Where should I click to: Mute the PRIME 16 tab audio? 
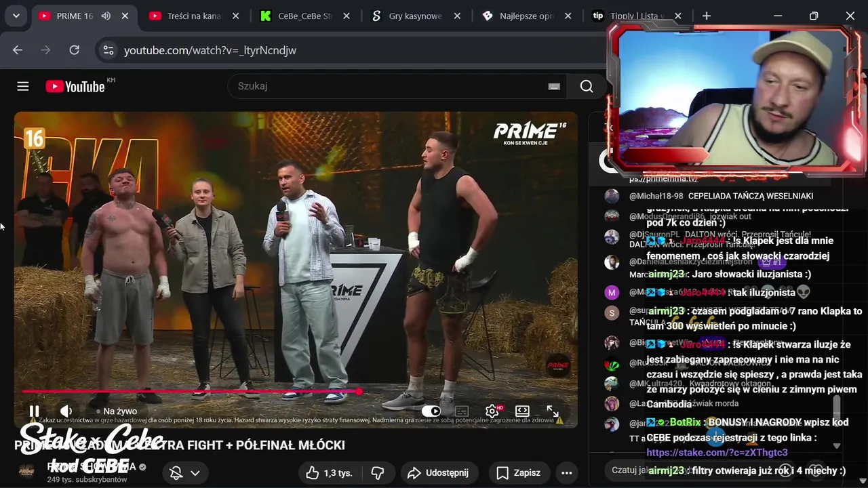(106, 16)
